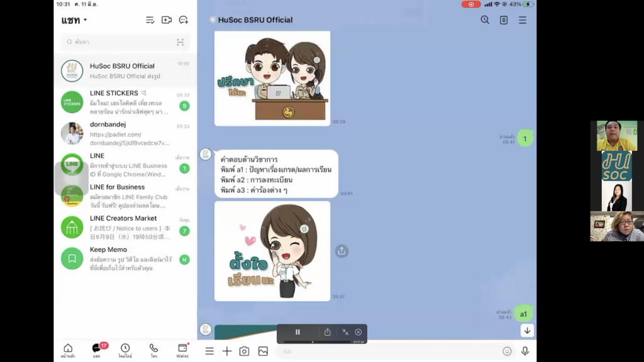This screenshot has height=362, width=644.
Task: Create a new chat
Action: click(x=183, y=20)
